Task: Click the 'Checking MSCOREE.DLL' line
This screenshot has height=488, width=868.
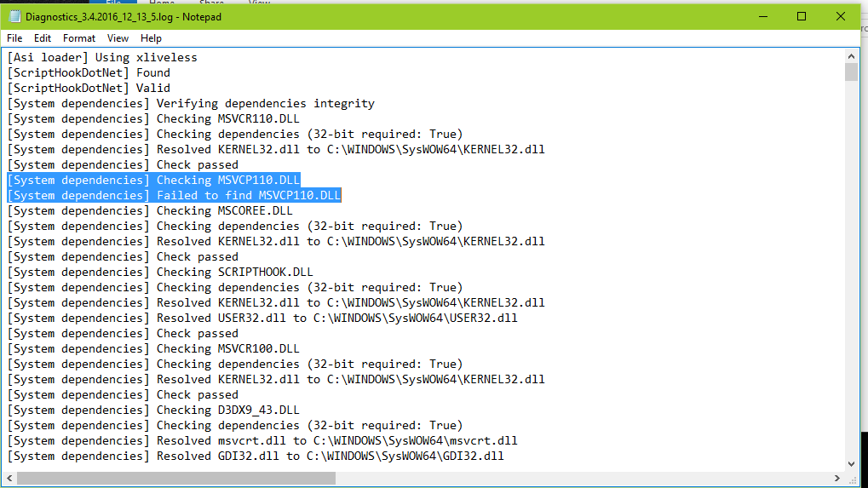Action: 150,211
